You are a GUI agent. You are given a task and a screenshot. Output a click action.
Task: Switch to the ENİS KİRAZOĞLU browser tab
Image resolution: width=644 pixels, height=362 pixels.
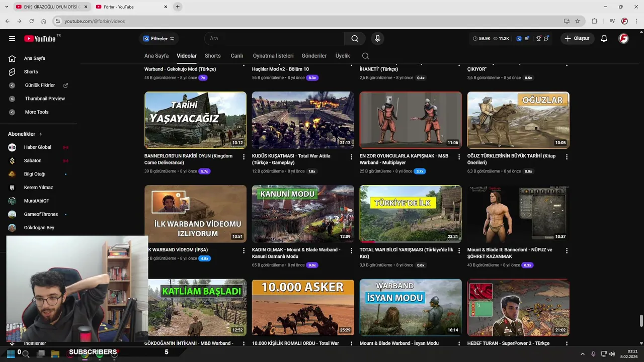click(x=51, y=7)
